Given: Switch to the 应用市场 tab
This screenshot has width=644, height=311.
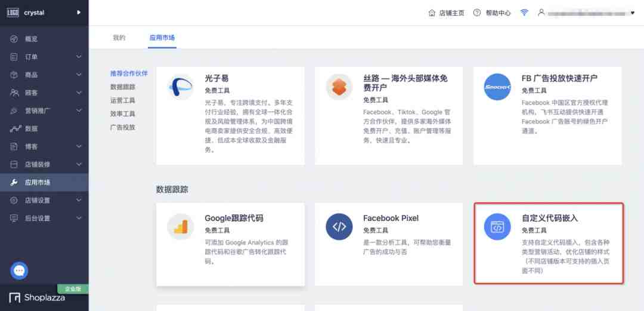Looking at the screenshot, I should (x=162, y=38).
